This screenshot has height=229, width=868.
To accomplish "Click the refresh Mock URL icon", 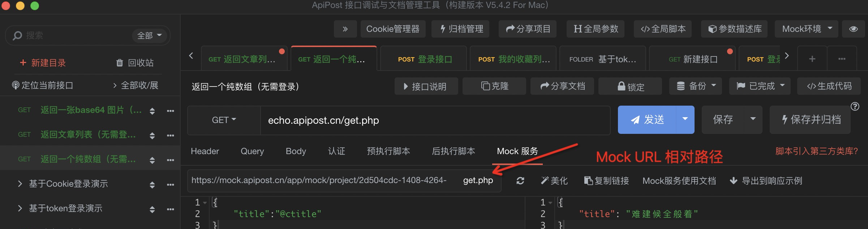I will 520,181.
